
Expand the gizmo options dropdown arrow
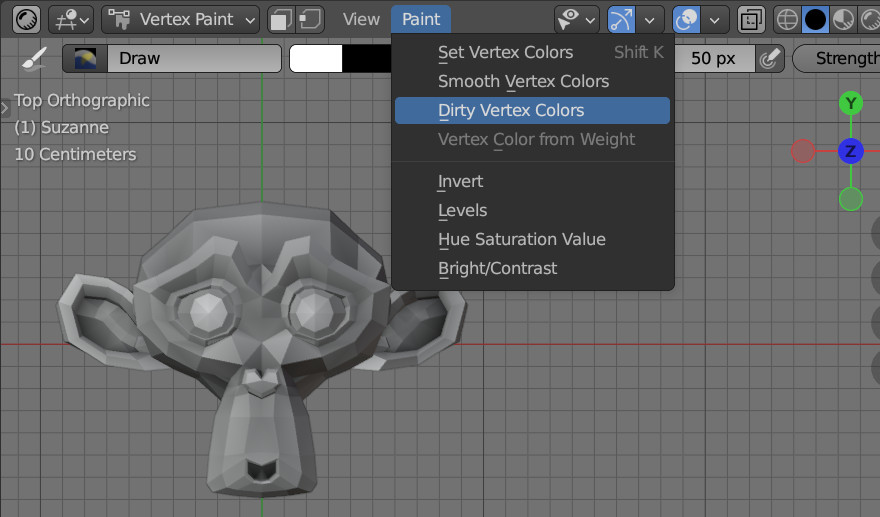click(650, 20)
